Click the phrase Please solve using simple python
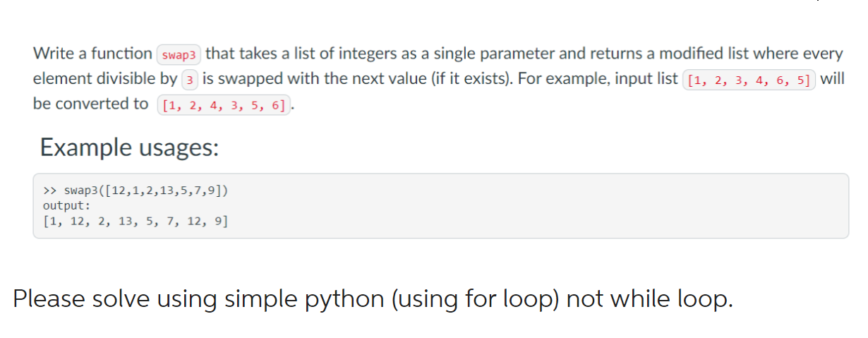This screenshot has width=868, height=338. [200, 299]
